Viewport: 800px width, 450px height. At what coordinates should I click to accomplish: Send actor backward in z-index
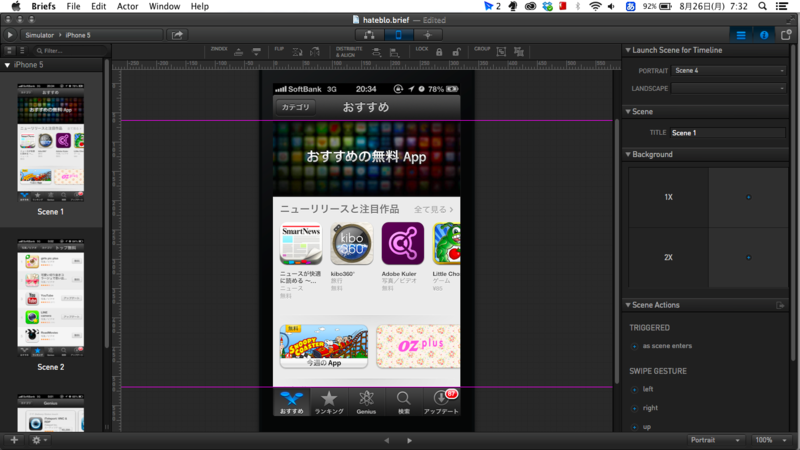[x=257, y=52]
